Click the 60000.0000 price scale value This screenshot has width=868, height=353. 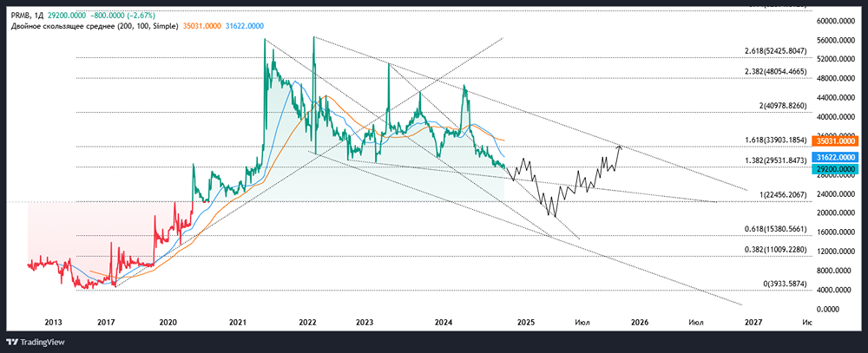coord(836,21)
